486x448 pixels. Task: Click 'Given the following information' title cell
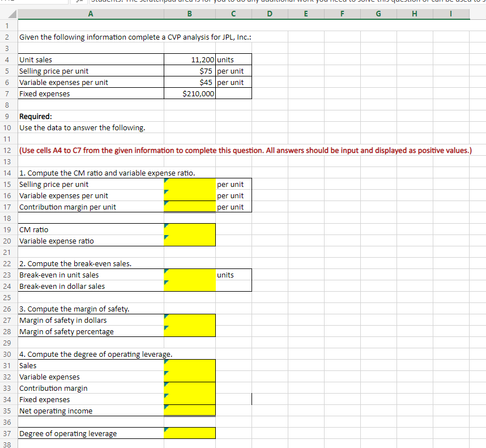[135, 37]
